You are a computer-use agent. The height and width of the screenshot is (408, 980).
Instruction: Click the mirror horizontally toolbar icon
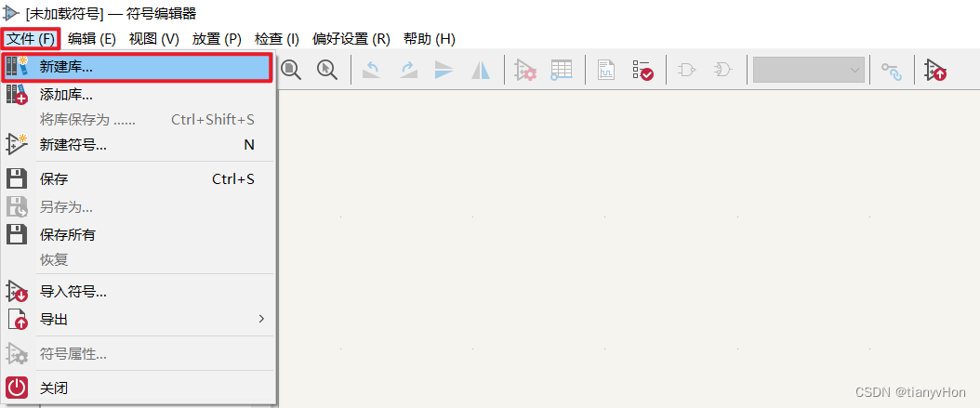pyautogui.click(x=481, y=70)
